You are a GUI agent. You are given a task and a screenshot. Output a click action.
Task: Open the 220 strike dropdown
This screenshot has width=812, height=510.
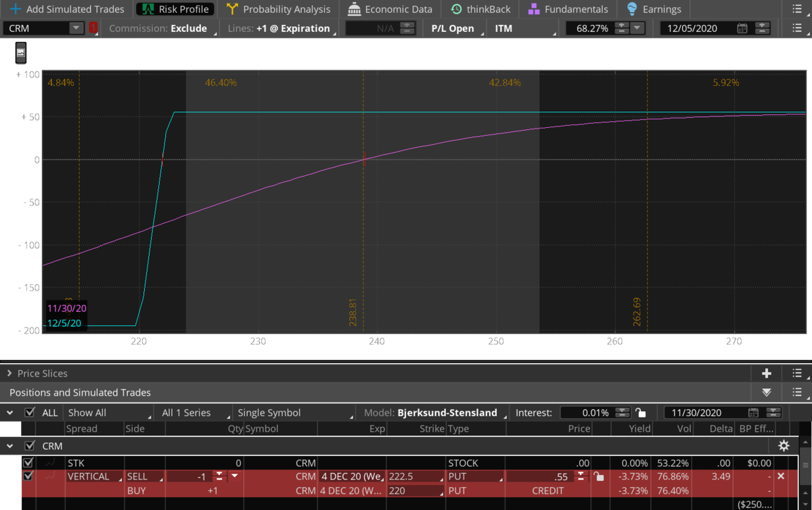(x=416, y=490)
